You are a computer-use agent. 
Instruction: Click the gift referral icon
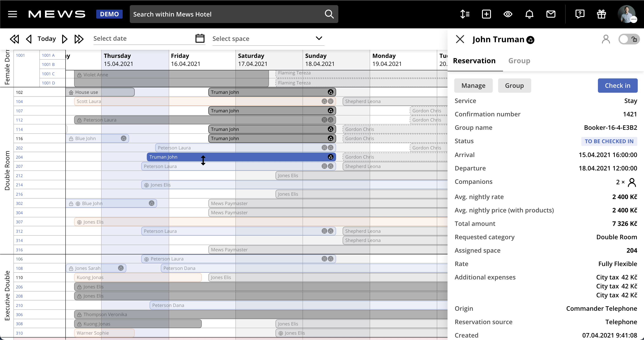[x=601, y=14]
